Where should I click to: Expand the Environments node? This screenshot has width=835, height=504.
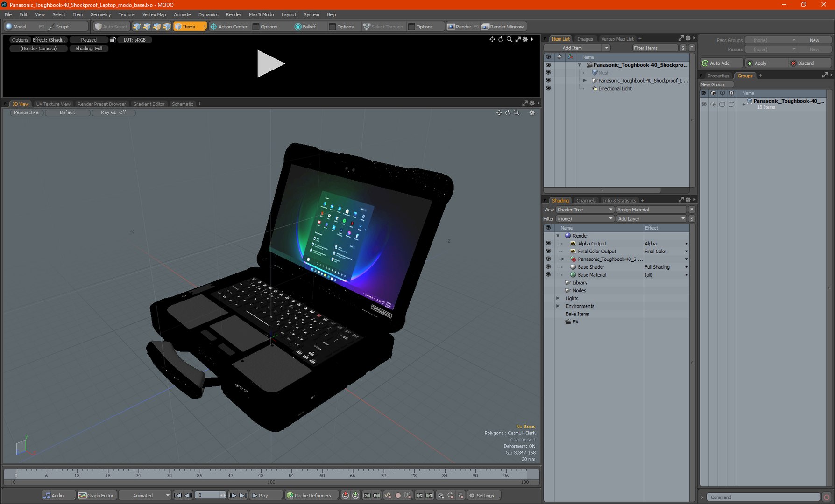(x=558, y=306)
